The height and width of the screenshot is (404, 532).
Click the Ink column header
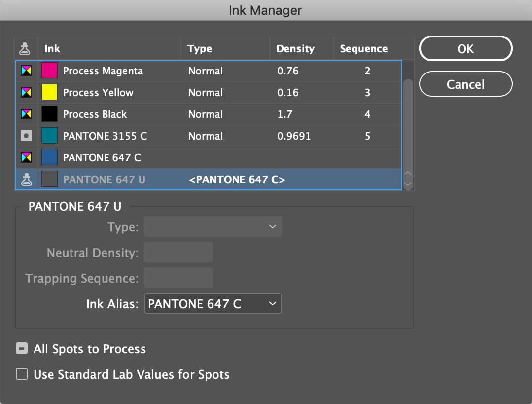(x=109, y=48)
